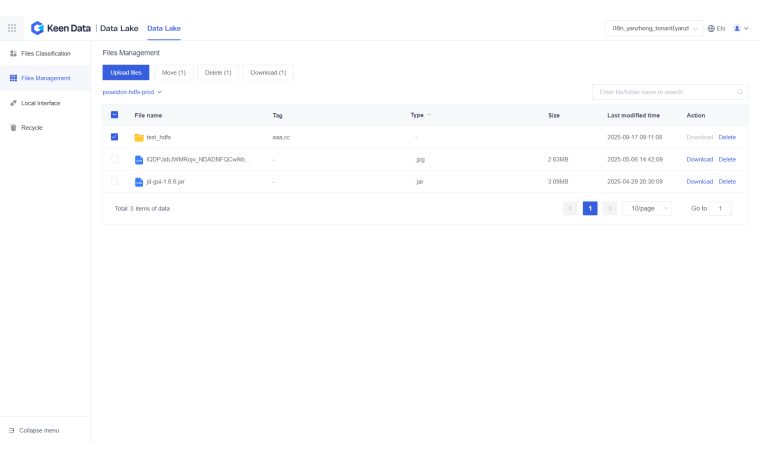Open Files Classification in sidebar
Viewport: 760px width, 460px height.
[45, 53]
